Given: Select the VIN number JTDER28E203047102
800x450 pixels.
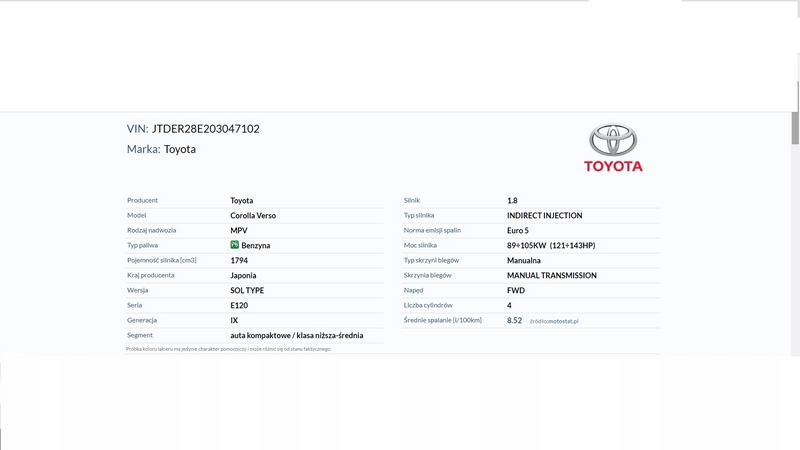Looking at the screenshot, I should coord(206,129).
